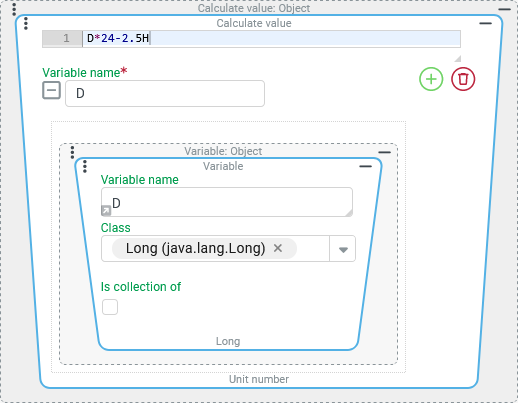Collapse the inner Variable block
Image resolution: width=518 pixels, height=403 pixels.
pos(365,166)
